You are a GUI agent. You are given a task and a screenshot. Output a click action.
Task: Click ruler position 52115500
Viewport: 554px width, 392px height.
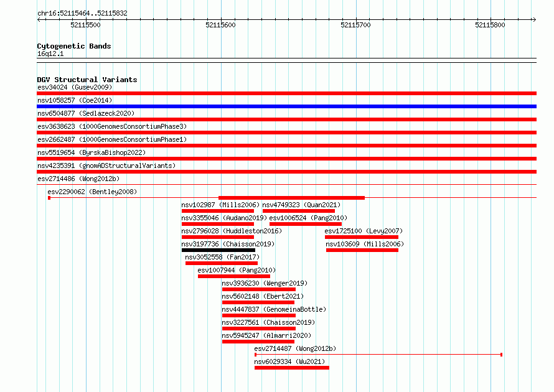point(85,25)
